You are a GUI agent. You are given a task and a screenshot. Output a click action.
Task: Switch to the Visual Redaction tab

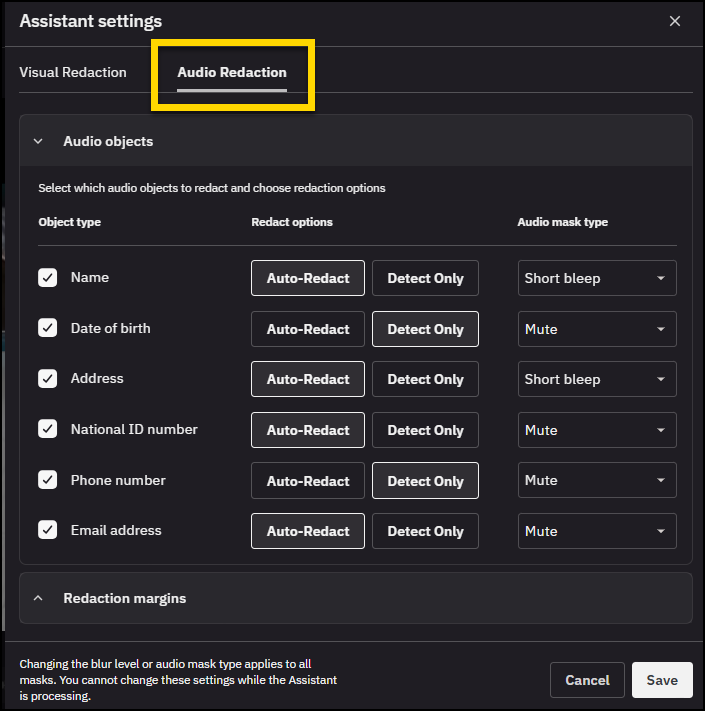73,72
